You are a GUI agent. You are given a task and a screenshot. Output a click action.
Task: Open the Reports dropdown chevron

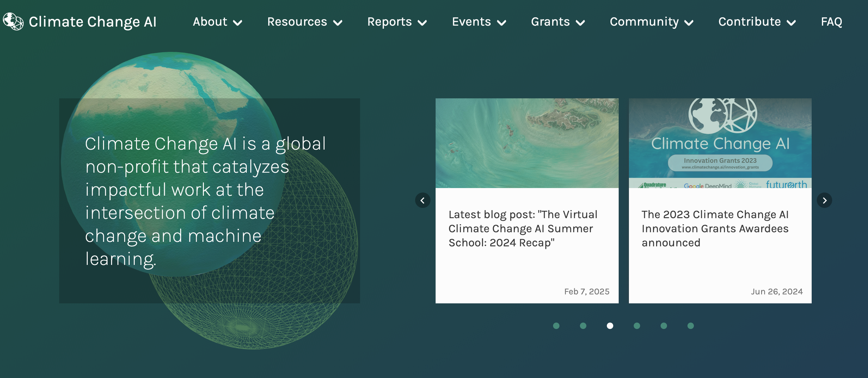[x=422, y=23]
